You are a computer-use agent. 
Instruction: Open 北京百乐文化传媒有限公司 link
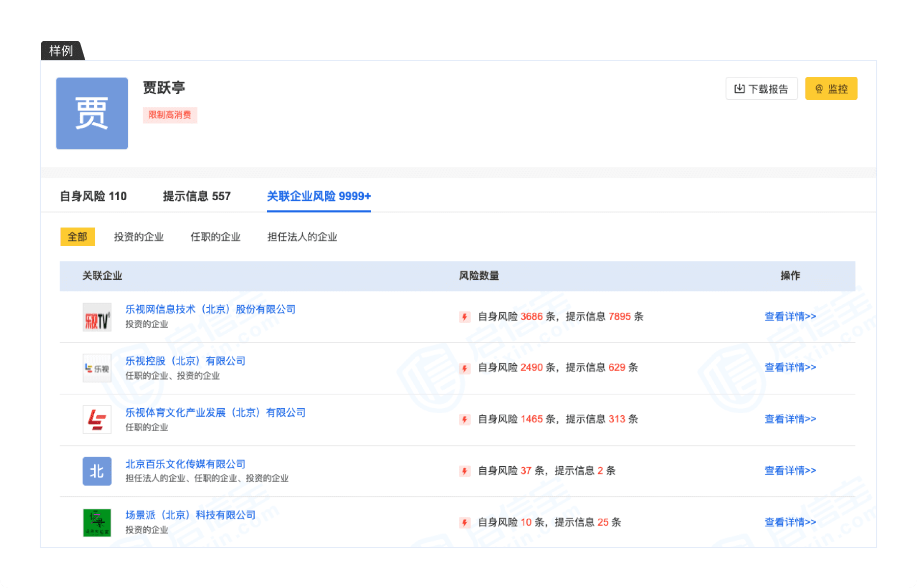pos(185,464)
